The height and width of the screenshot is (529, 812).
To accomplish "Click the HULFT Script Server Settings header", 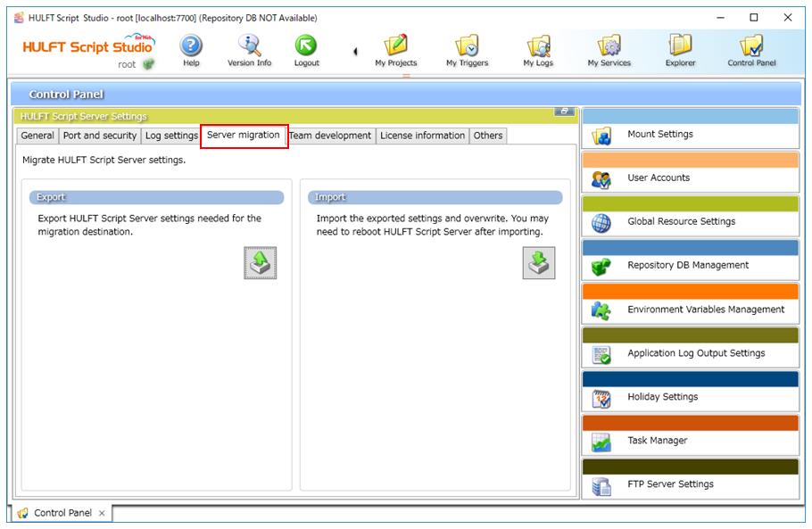I will 83,116.
